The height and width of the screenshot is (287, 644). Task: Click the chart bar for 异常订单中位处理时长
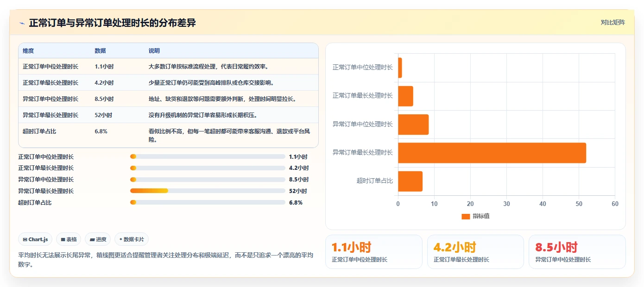[x=414, y=125]
